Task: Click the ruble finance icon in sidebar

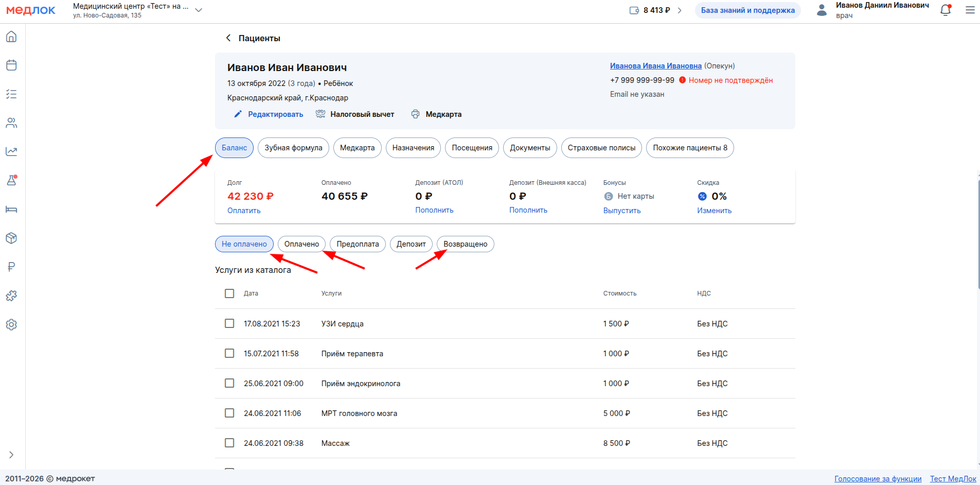Action: coord(11,267)
